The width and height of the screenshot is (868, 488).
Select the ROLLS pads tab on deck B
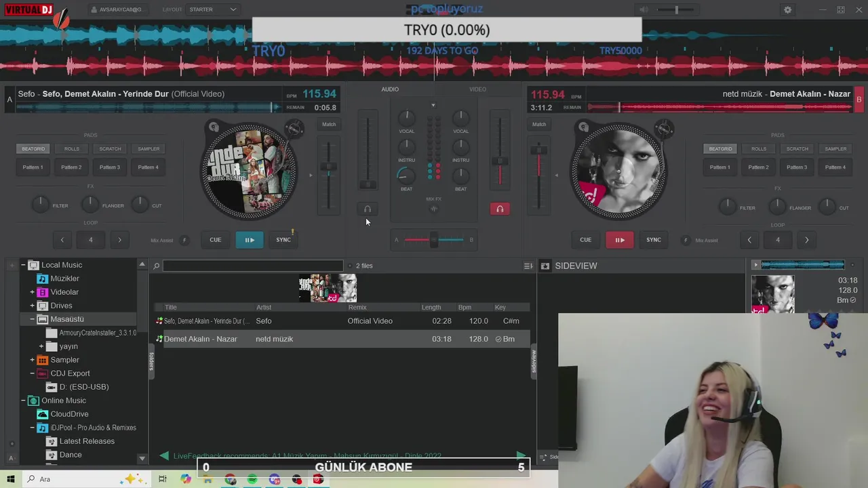[759, 149]
